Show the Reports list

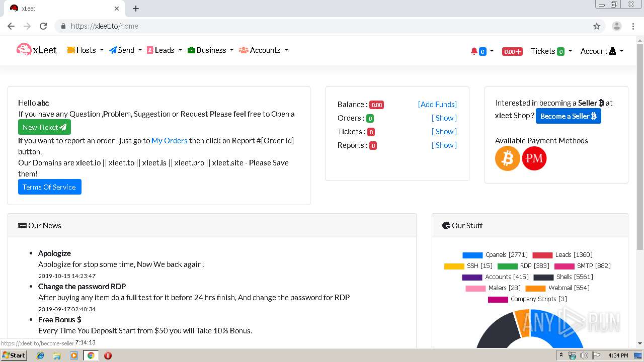(x=444, y=145)
